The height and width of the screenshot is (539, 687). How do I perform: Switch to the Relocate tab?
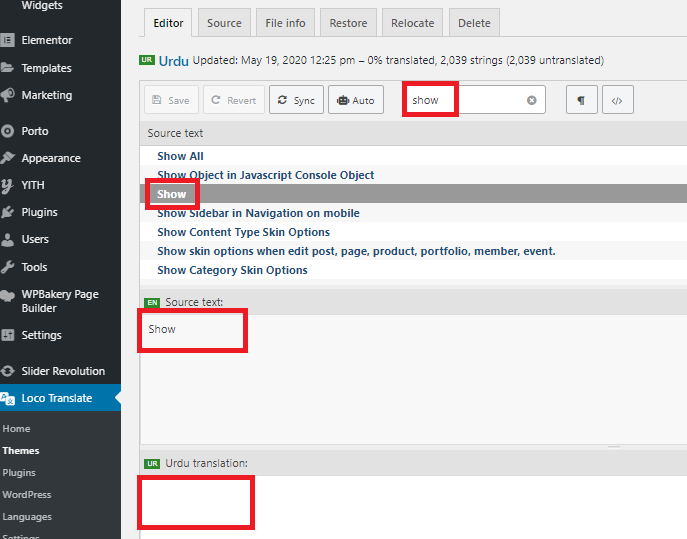[x=412, y=23]
